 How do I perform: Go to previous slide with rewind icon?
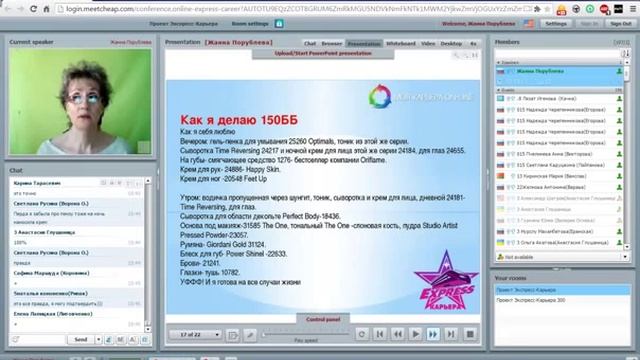[x=398, y=334]
